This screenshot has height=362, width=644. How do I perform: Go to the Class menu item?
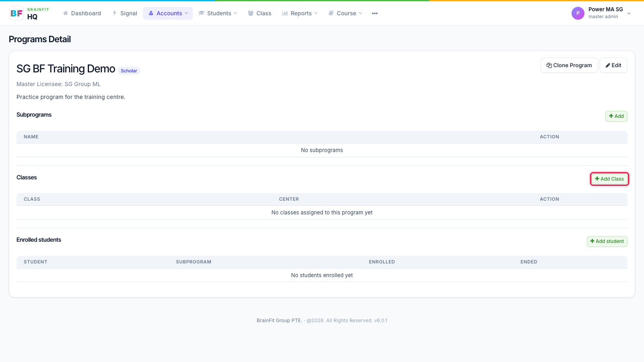260,13
